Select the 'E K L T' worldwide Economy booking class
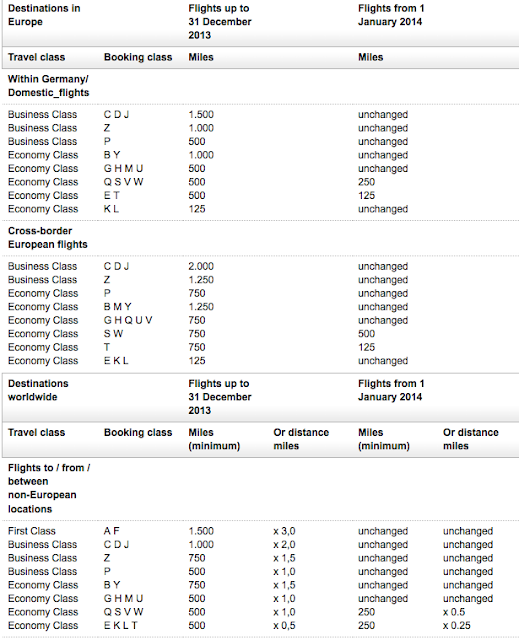Image resolution: width=519 pixels, height=640 pixels. tap(120, 625)
